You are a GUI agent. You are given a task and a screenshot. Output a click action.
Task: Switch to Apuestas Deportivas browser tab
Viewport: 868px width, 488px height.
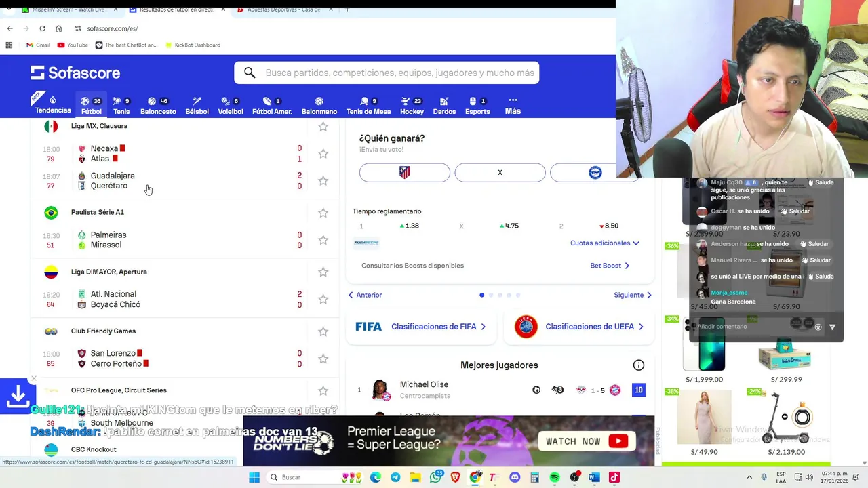click(283, 9)
